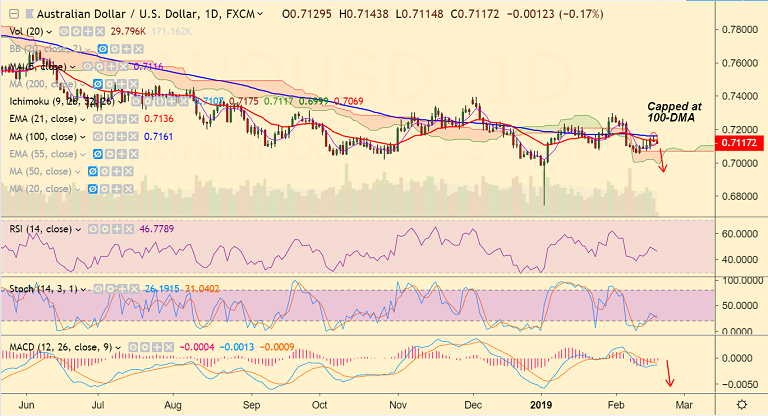Remove the MA (100, close) indicator
The height and width of the screenshot is (416, 768).
pyautogui.click(x=134, y=137)
